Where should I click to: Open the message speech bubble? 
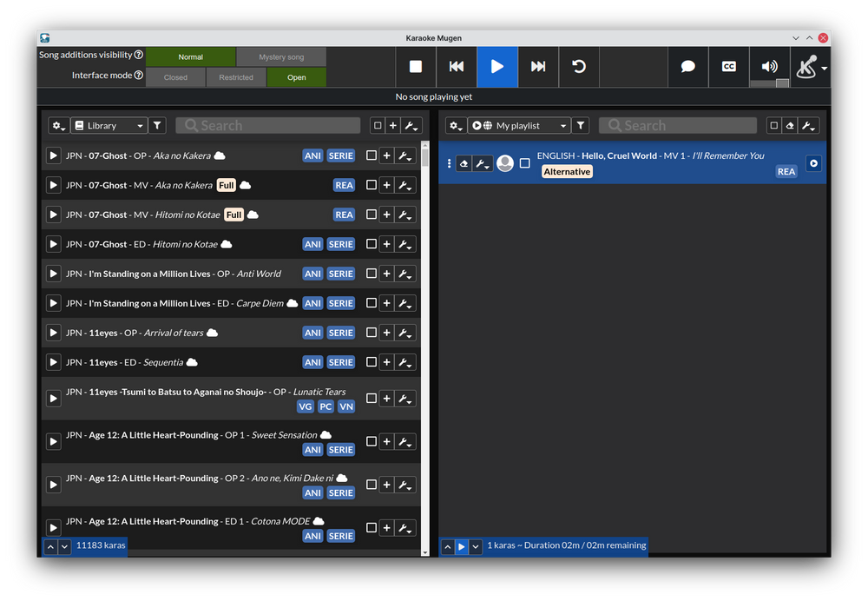click(x=688, y=67)
